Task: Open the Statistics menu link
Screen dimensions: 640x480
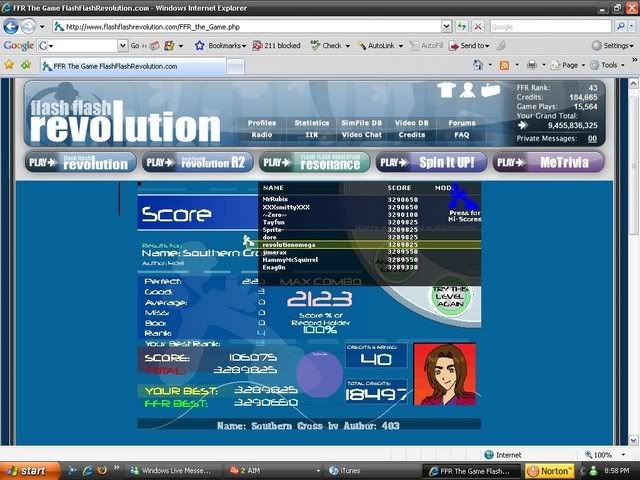Action: [x=311, y=123]
